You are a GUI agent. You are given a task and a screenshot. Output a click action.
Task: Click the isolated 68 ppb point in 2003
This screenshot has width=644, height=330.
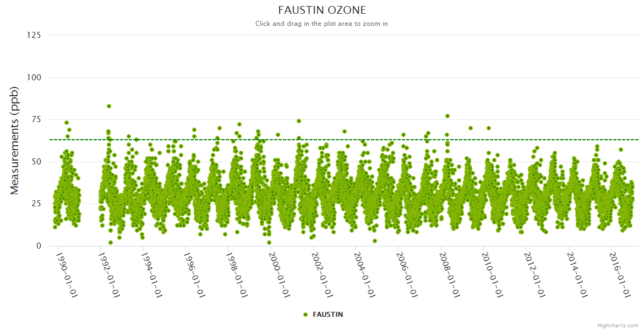click(x=345, y=131)
